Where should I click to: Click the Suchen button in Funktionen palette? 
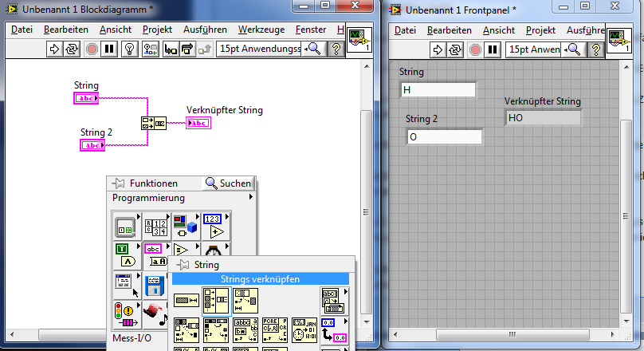pos(229,183)
